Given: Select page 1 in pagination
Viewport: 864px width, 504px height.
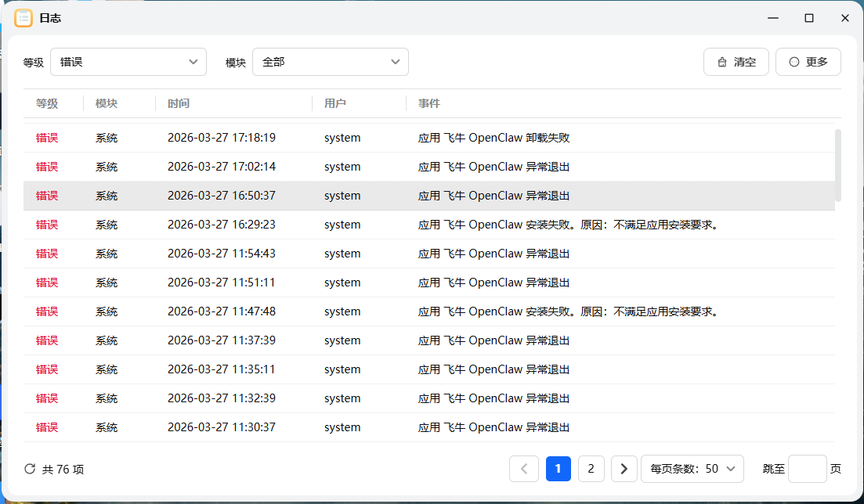Looking at the screenshot, I should click(558, 469).
